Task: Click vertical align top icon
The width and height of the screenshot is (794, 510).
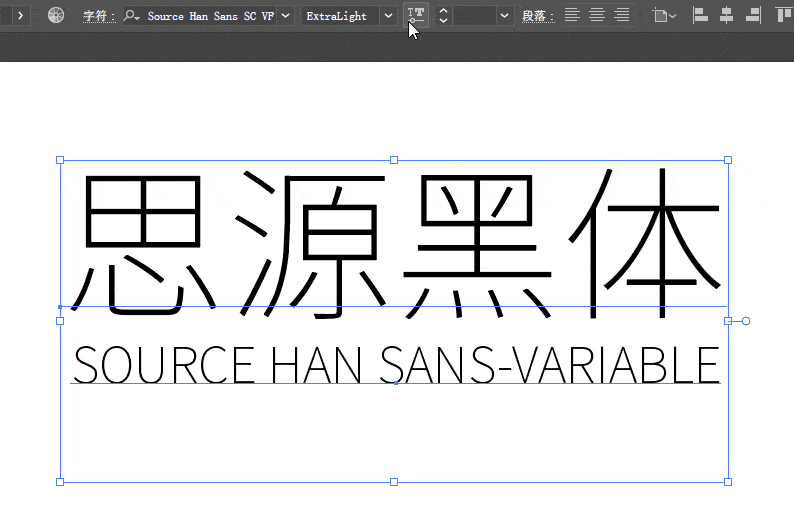Action: (783, 15)
